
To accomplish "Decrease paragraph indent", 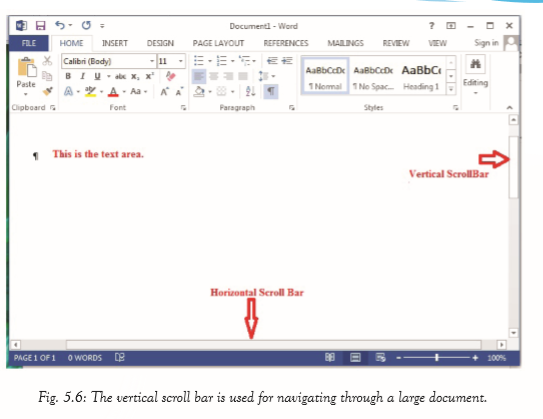I will pos(272,61).
